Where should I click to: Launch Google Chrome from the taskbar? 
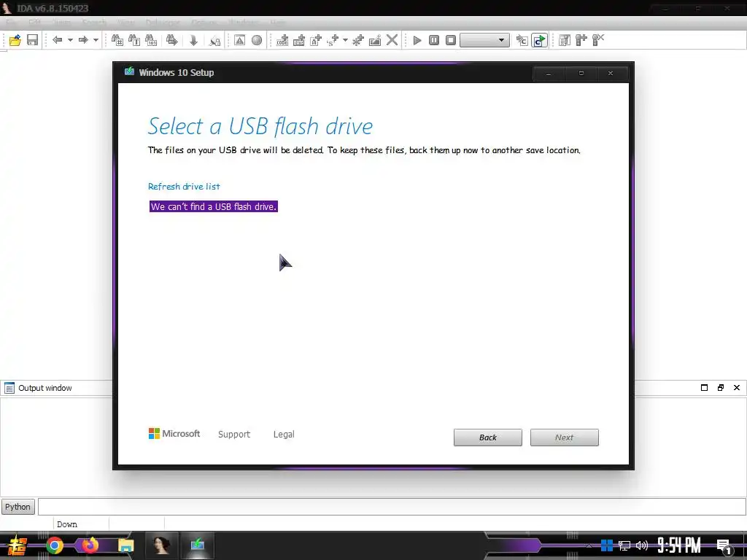pyautogui.click(x=54, y=545)
